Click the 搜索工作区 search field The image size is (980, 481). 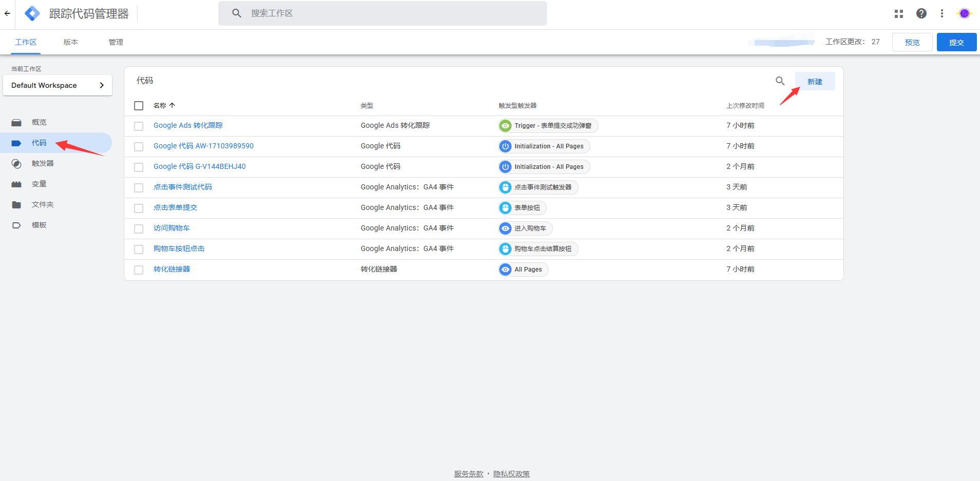[390, 13]
